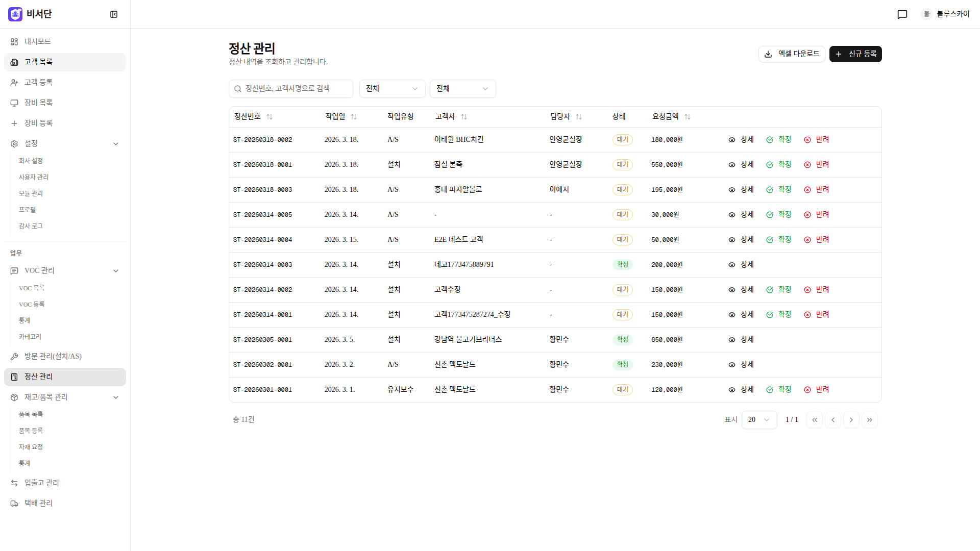Sort by 요청금액 column arrows
Screen dimensions: 980x551
pos(688,117)
